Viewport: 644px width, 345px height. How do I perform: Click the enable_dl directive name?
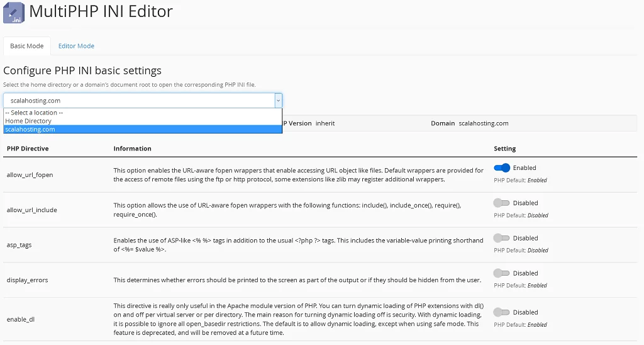tap(20, 319)
